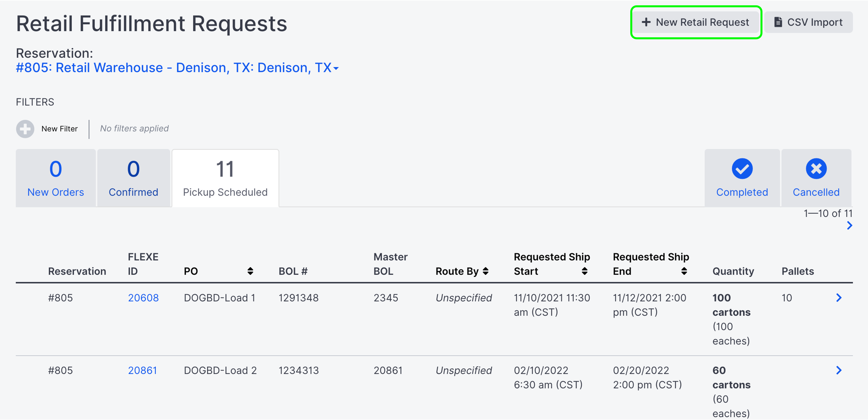Switch to the Confirmed tab
The height and width of the screenshot is (420, 868).
point(133,178)
